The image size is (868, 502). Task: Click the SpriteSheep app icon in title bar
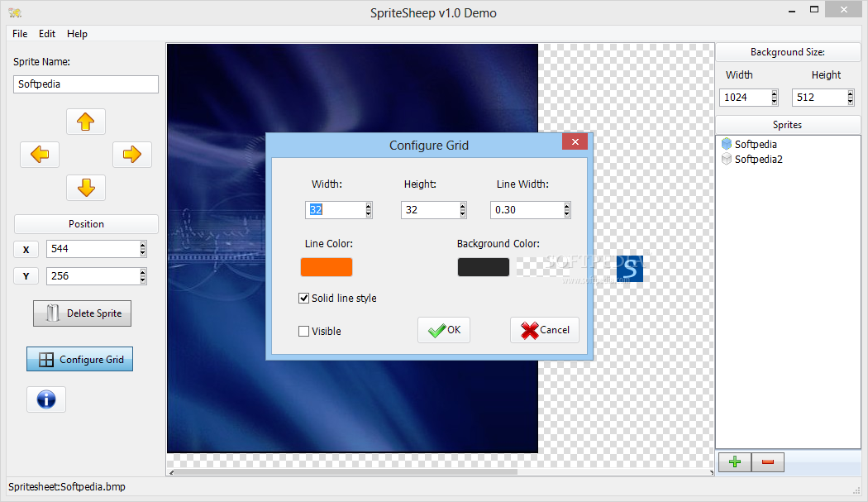click(x=15, y=12)
